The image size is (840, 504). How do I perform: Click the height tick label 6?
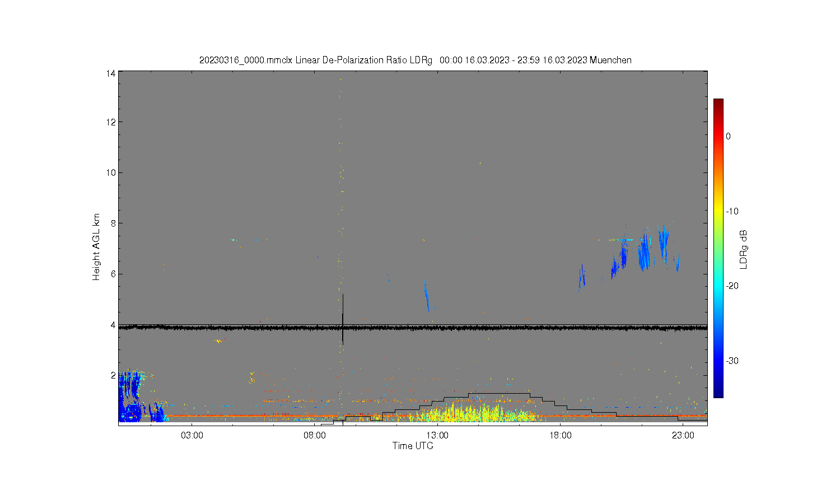coord(113,274)
